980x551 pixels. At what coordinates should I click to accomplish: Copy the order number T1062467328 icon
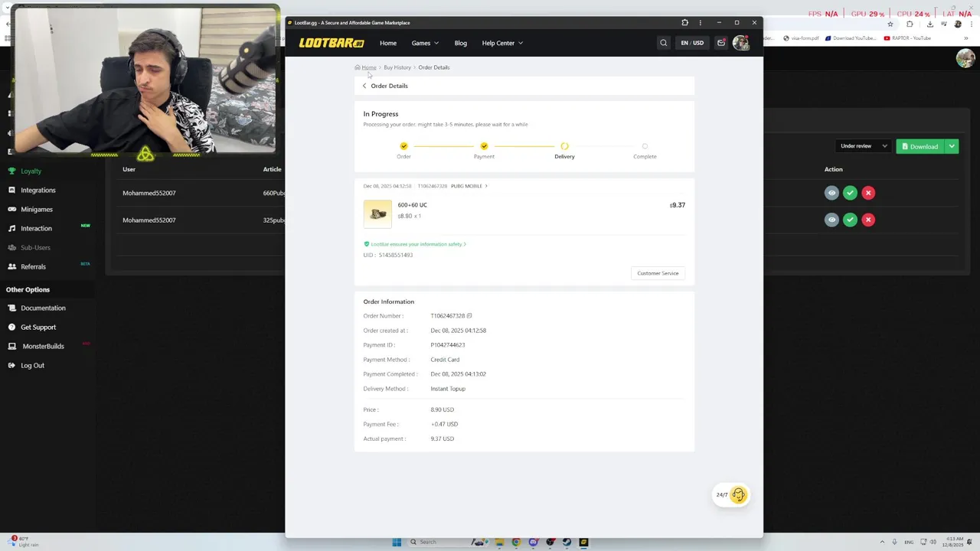pos(469,316)
